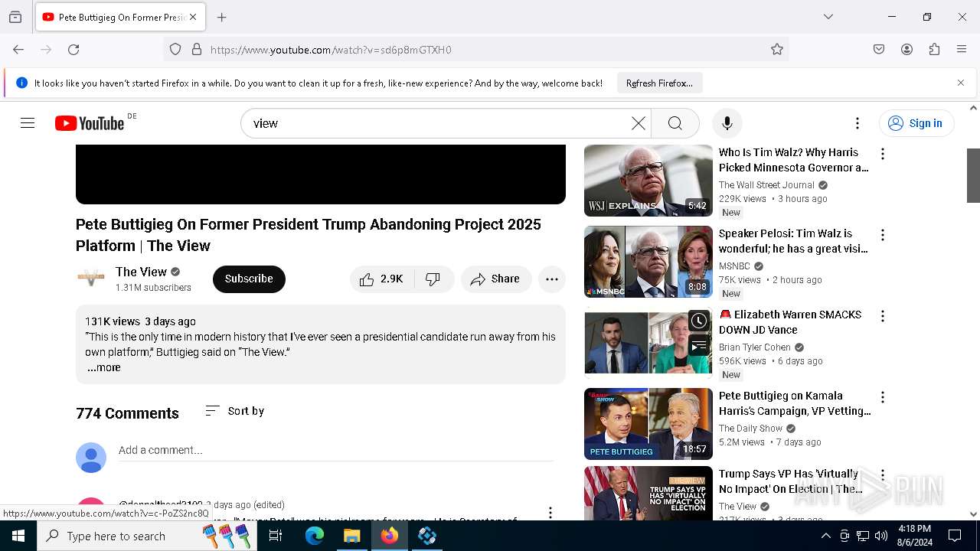Screen dimensions: 980x551
Task: Open the Firefox application menu
Action: click(x=962, y=50)
